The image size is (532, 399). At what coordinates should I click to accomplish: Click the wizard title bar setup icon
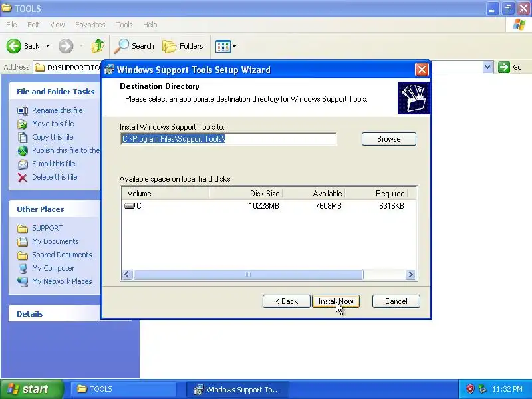pos(109,70)
